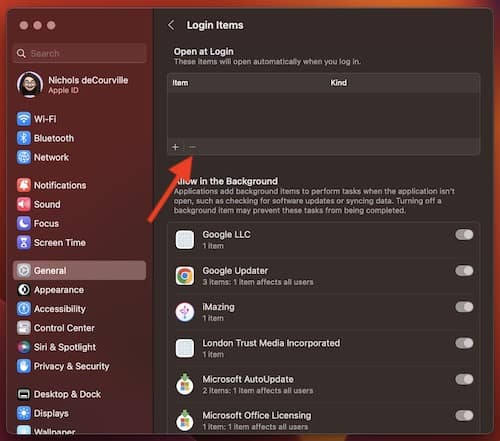
Task: Click into the Search field
Action: tap(80, 53)
